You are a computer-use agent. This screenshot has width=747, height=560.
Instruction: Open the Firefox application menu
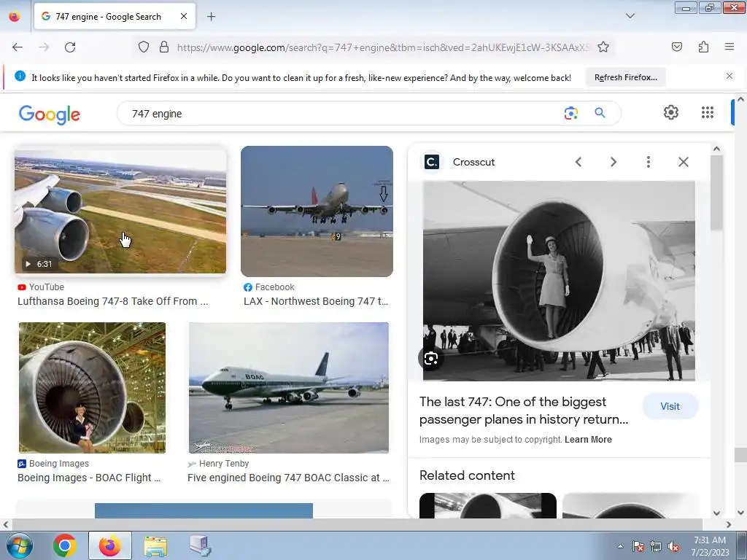[729, 47]
